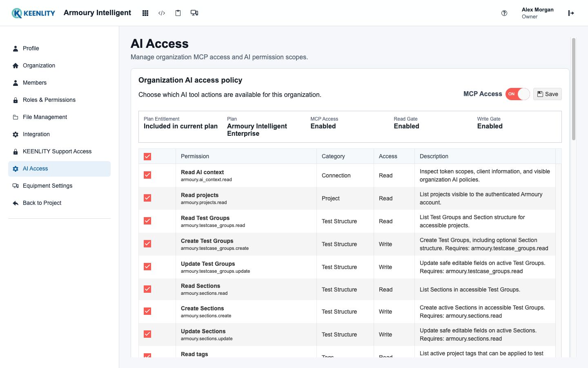Select text 'armoury.testcase_groups.create'
Viewport: 588px width, 368px height.
[215, 248]
